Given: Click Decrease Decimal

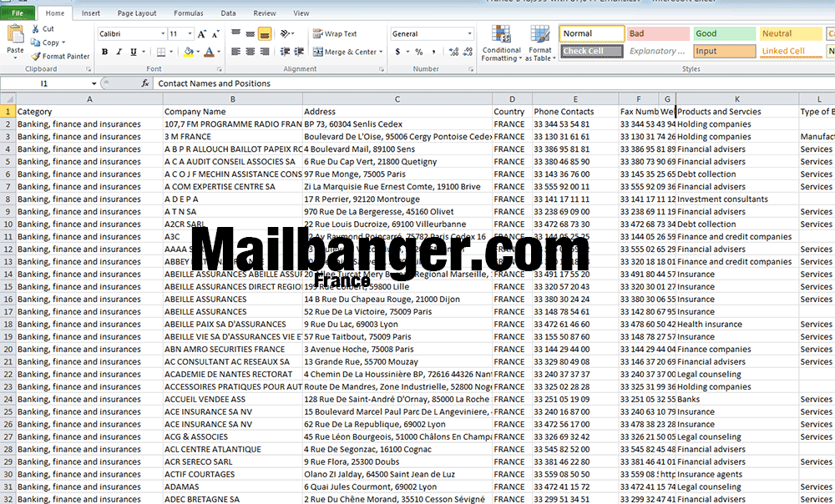Looking at the screenshot, I should click(x=468, y=52).
